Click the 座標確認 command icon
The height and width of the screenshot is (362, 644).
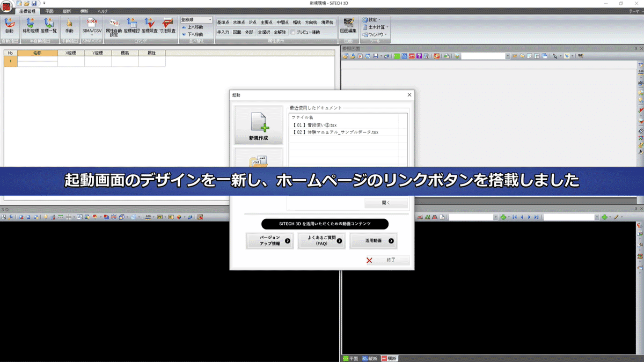click(x=131, y=26)
